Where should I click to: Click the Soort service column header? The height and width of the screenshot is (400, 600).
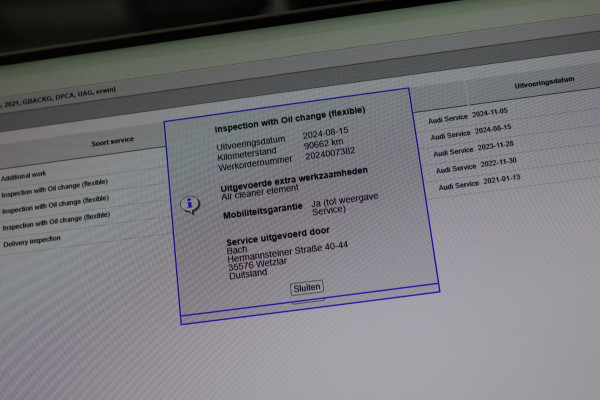112,142
